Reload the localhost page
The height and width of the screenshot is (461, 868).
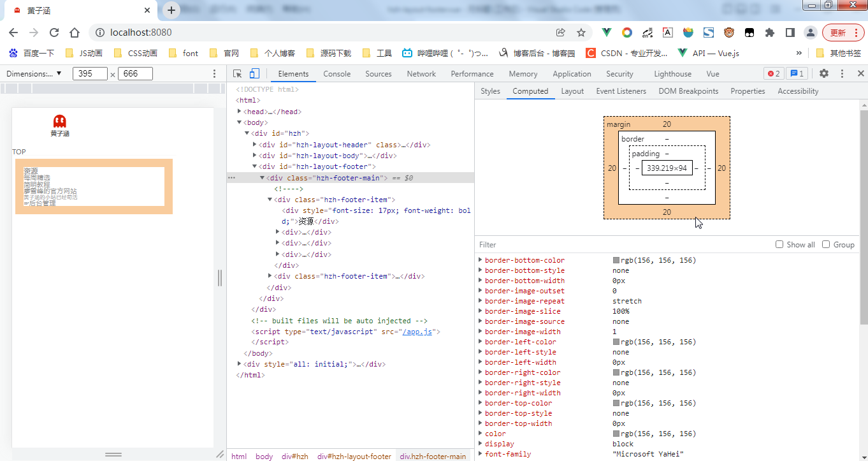pyautogui.click(x=54, y=33)
